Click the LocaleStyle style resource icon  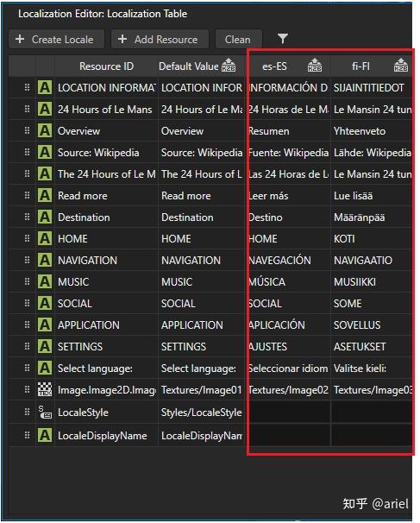tap(45, 413)
